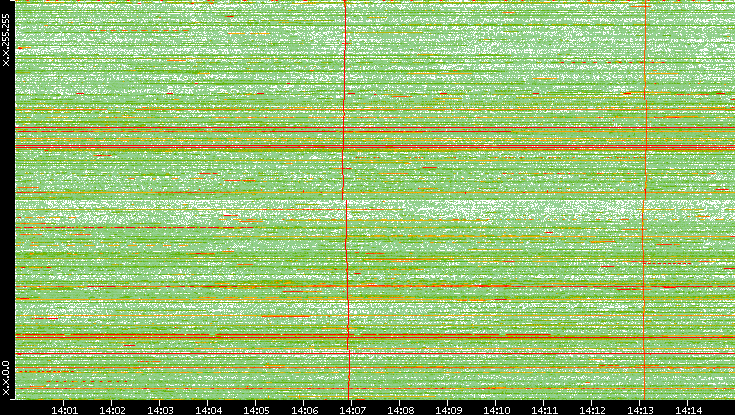Click the x.x.255.255 axis label

tap(6, 39)
